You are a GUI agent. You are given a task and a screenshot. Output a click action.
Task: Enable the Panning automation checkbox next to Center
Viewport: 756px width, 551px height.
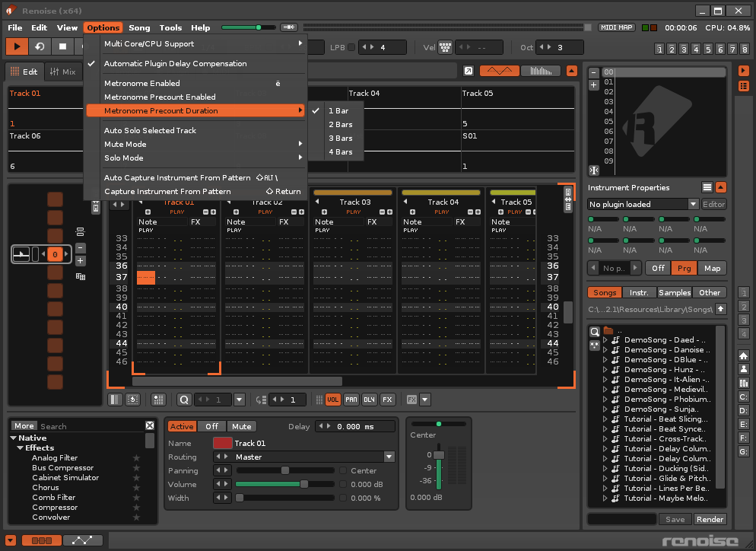click(x=343, y=471)
